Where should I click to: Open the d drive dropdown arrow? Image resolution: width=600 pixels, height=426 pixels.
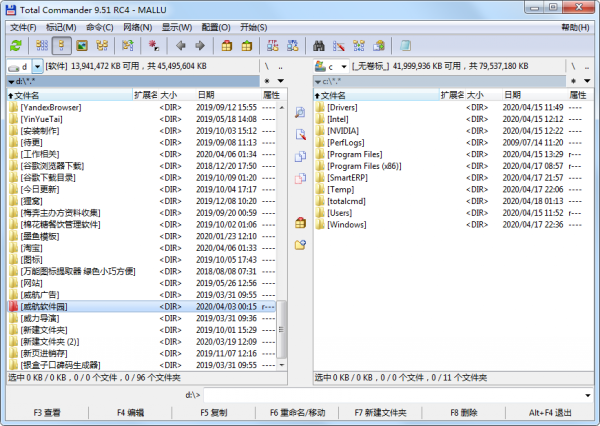point(37,67)
